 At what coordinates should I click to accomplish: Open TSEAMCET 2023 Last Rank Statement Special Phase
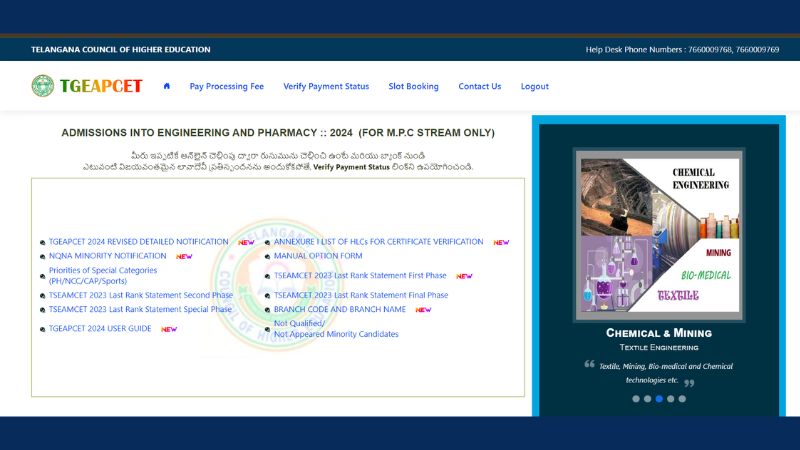(140, 309)
